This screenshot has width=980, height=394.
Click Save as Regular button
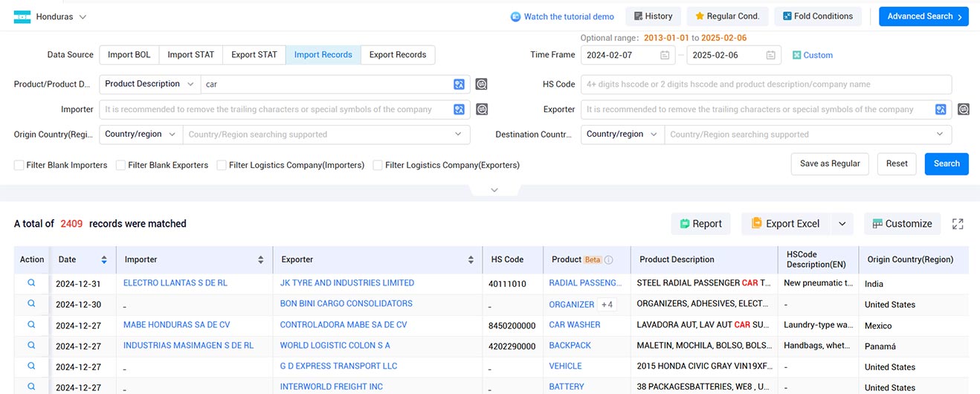[x=830, y=164]
